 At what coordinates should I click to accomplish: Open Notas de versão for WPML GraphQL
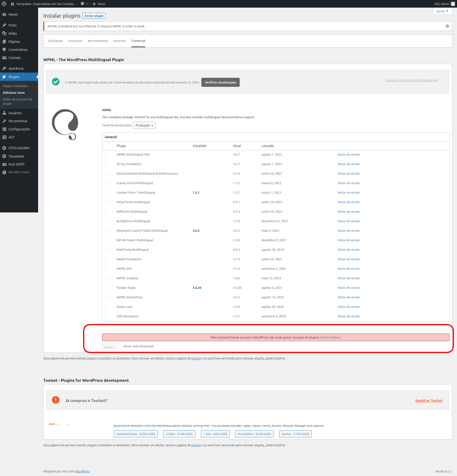click(349, 278)
